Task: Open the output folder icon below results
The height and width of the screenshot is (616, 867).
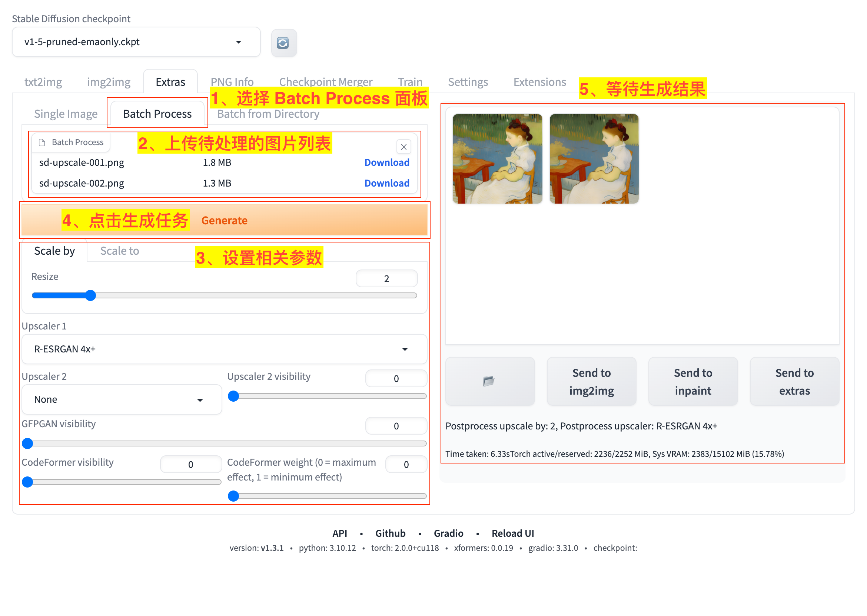Action: pyautogui.click(x=490, y=381)
